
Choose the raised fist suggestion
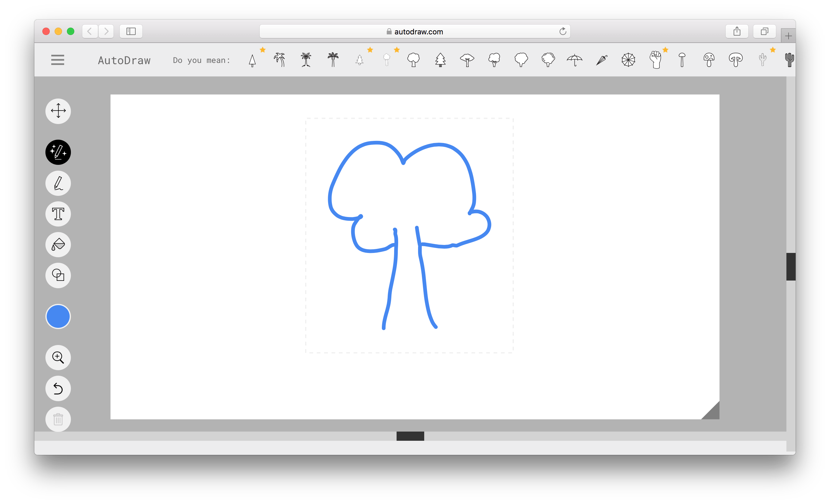coord(656,60)
